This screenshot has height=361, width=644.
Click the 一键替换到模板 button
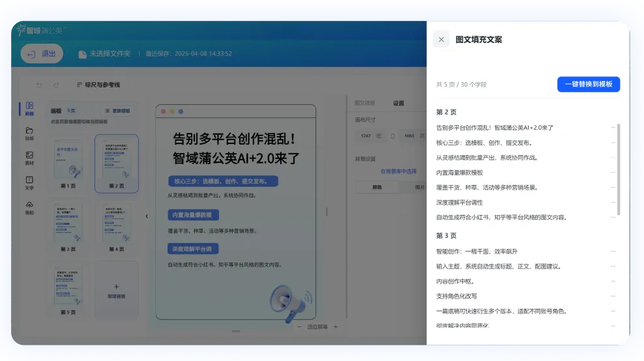coord(588,84)
